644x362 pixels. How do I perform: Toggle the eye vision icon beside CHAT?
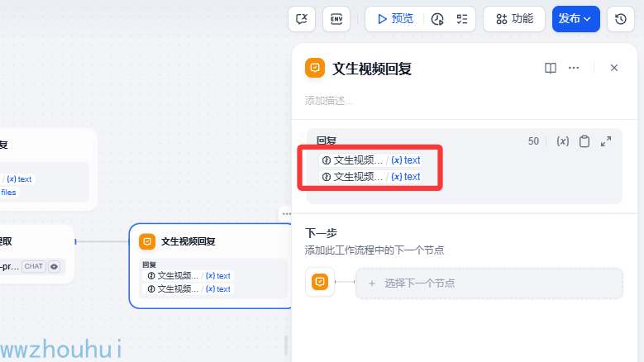(x=55, y=267)
